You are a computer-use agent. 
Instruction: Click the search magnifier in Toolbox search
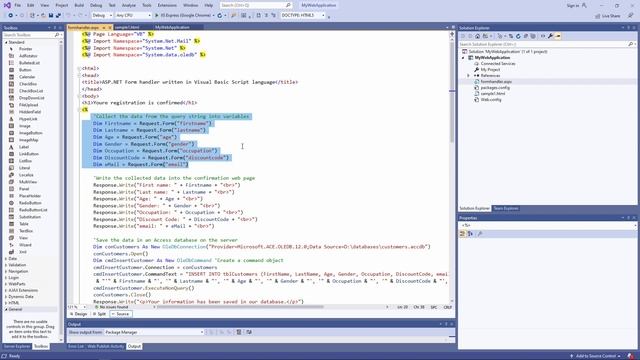(57, 35)
